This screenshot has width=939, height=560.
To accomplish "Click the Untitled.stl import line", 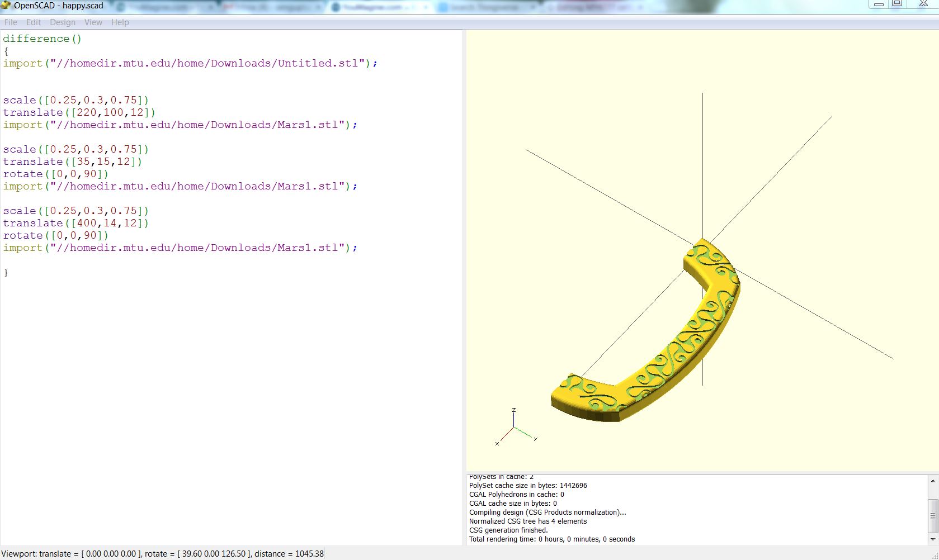I will point(190,63).
